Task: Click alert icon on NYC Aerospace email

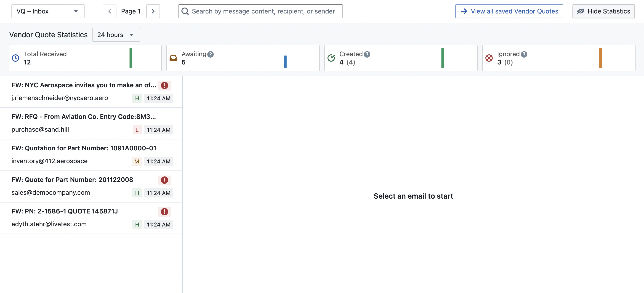Action: click(164, 85)
